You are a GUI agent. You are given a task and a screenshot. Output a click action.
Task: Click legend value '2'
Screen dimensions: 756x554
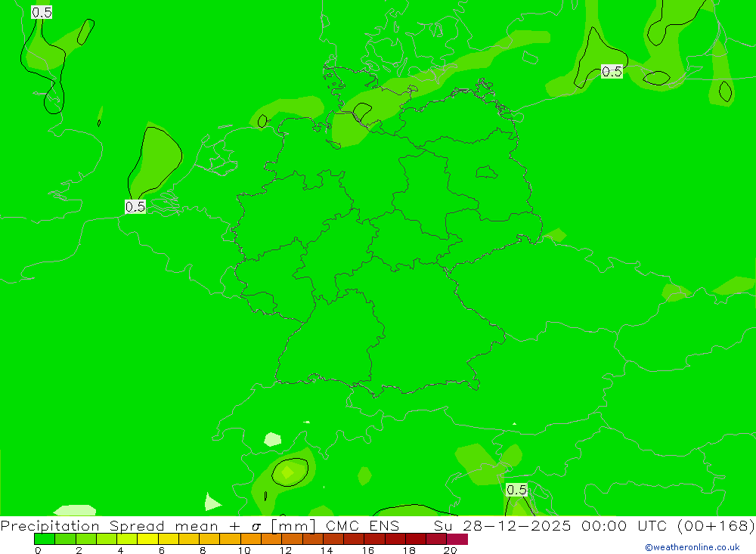click(x=79, y=550)
